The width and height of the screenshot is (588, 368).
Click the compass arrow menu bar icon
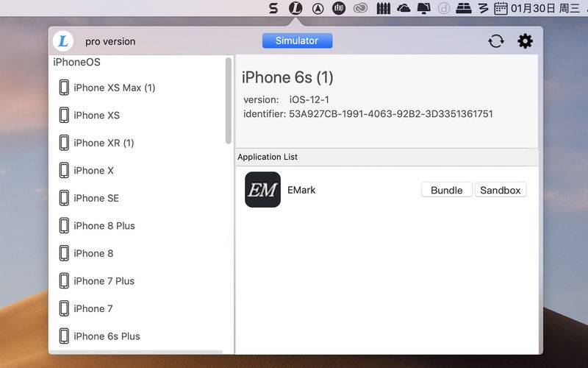[318, 9]
